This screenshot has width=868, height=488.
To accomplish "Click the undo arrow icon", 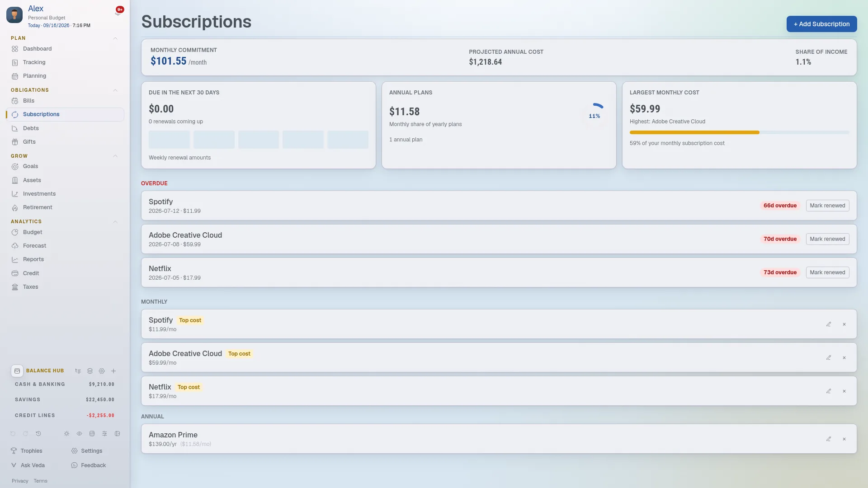I will pyautogui.click(x=13, y=434).
